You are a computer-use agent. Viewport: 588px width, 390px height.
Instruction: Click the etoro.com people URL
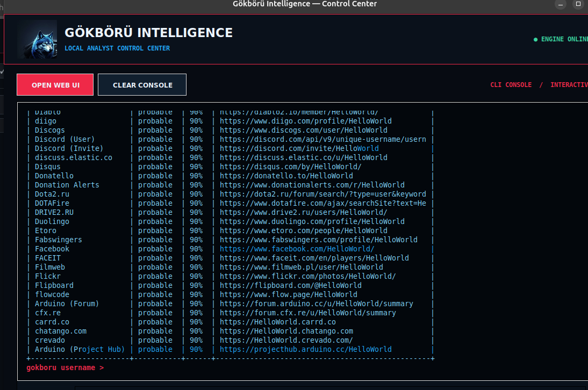pos(303,230)
